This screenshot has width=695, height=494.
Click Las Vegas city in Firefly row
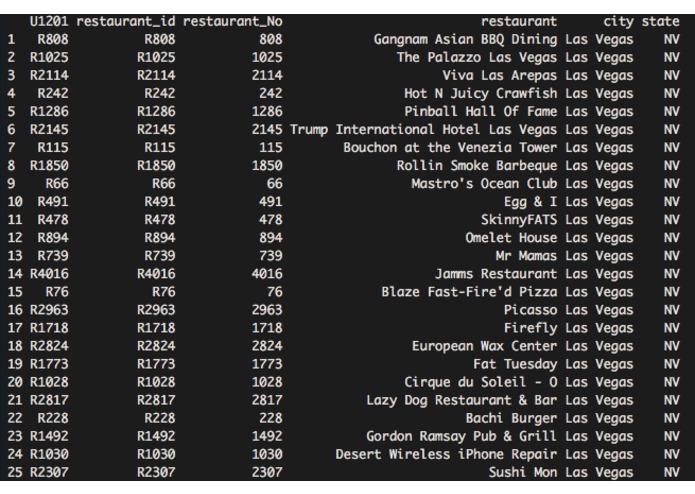pyautogui.click(x=599, y=328)
